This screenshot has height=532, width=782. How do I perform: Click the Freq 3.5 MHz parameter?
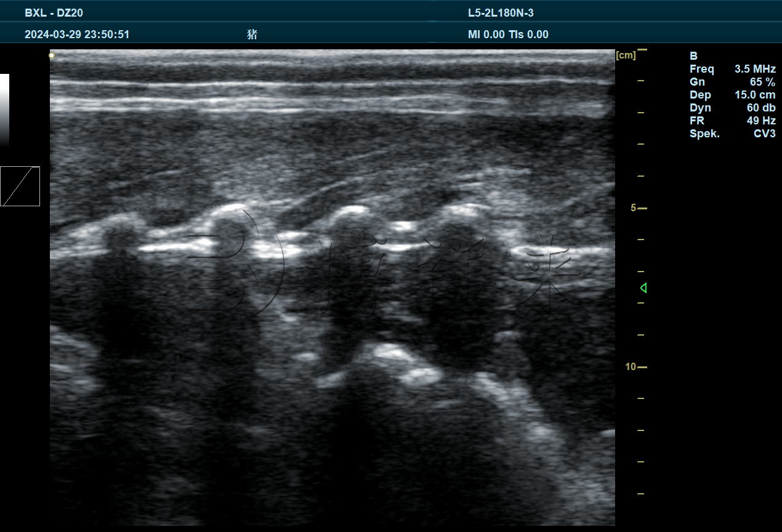[x=732, y=69]
